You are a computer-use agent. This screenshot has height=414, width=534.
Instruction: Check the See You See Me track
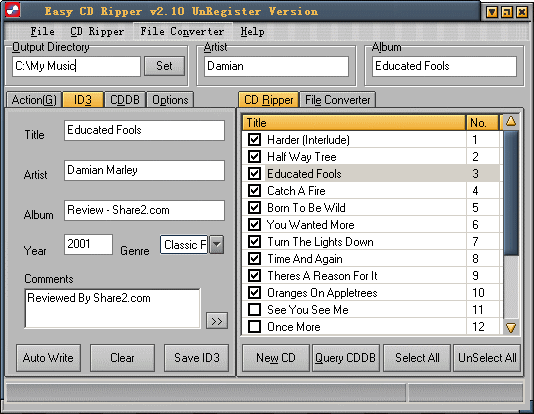[x=254, y=310]
